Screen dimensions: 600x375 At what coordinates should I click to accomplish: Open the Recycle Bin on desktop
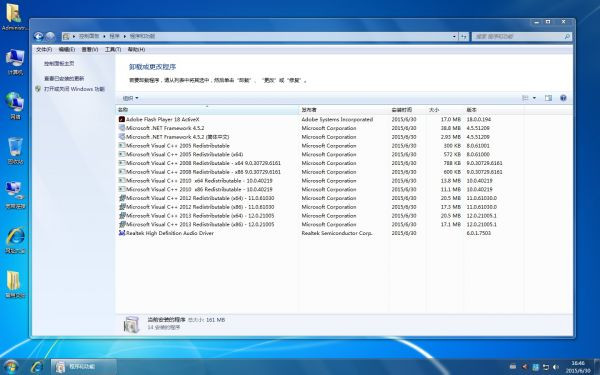point(15,151)
